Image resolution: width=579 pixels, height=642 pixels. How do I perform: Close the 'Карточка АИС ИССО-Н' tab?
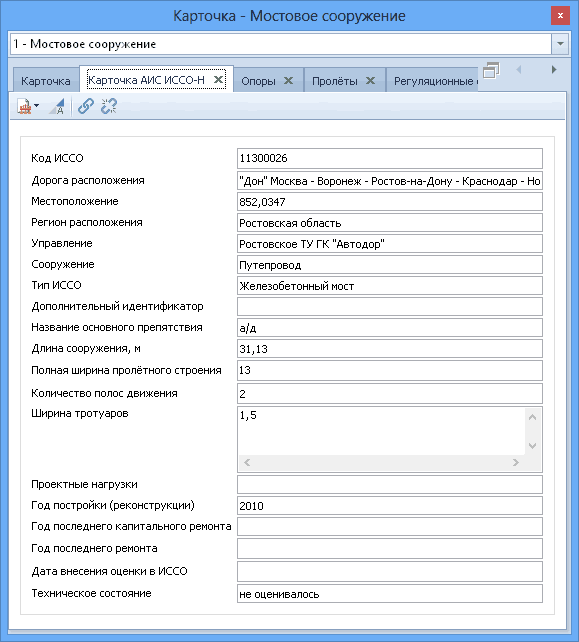pyautogui.click(x=219, y=79)
